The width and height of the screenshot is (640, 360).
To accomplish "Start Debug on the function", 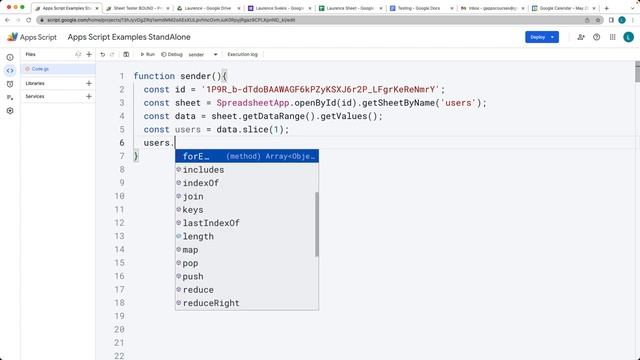I will point(172,54).
